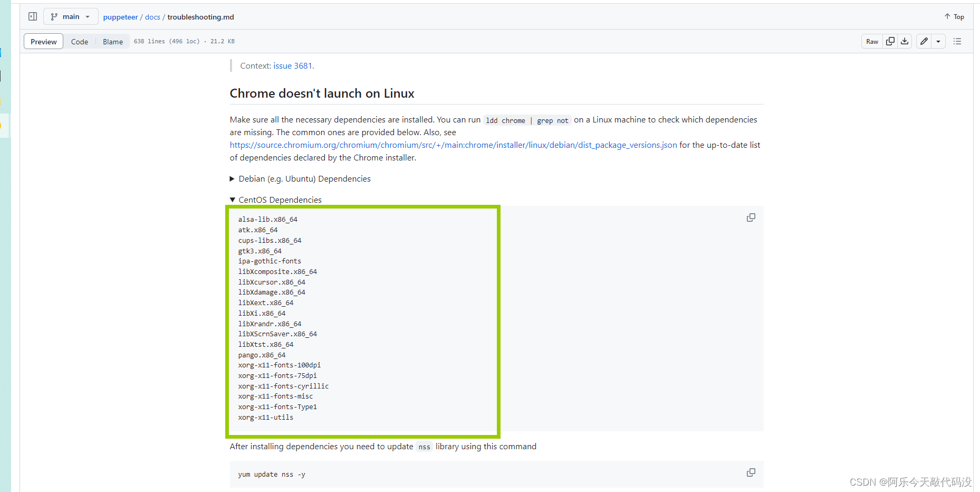Switch to the Code tab
The image size is (980, 492).
80,42
